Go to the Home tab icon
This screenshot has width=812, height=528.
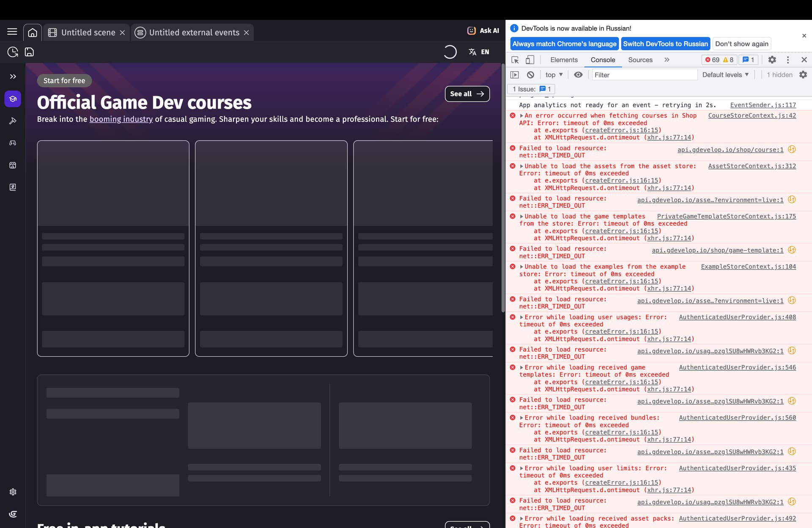click(33, 33)
